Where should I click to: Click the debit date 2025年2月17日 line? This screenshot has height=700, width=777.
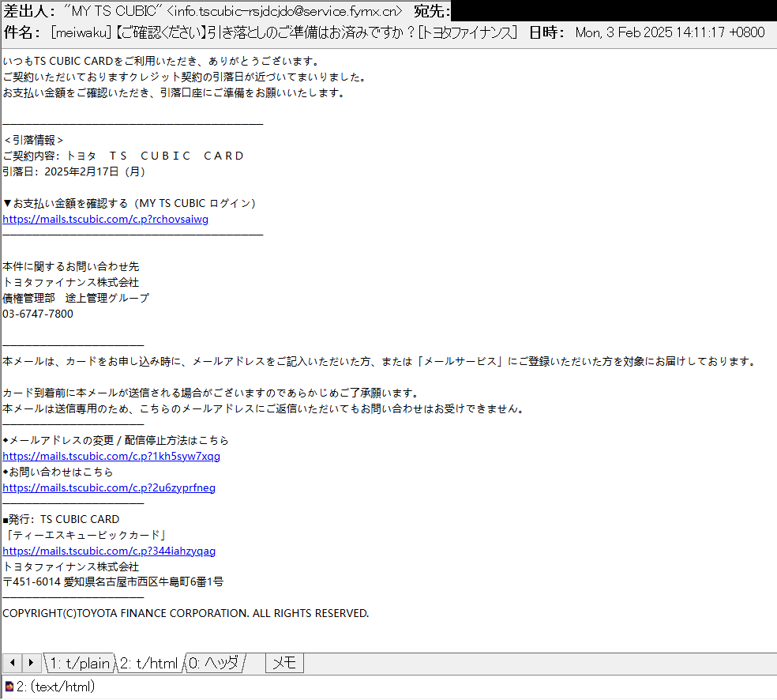(x=74, y=171)
